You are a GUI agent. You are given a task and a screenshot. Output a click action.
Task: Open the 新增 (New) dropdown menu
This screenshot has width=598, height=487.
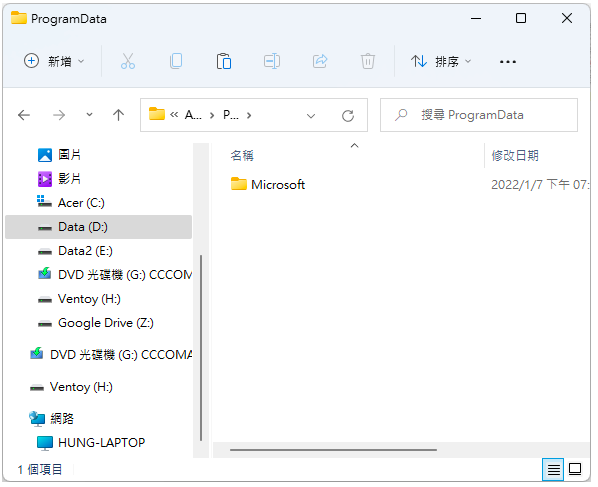[54, 61]
